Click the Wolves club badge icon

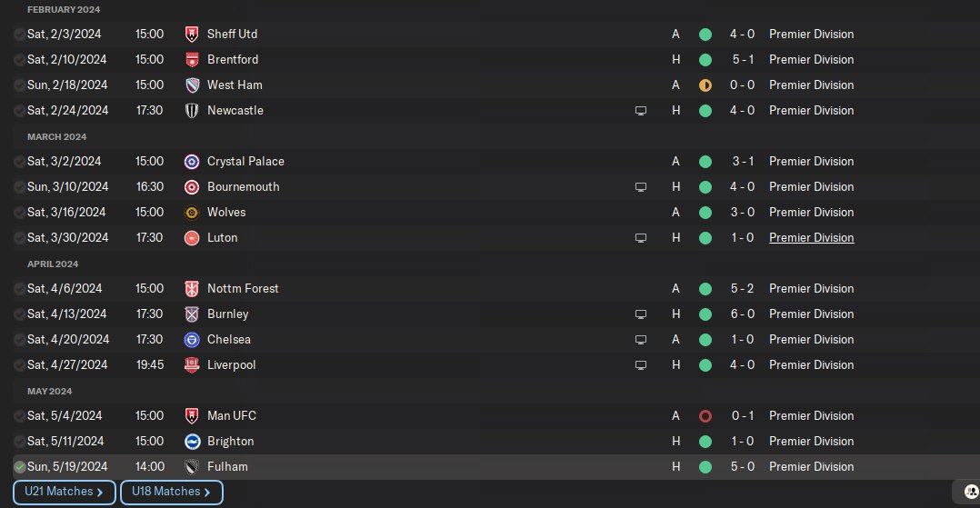192,212
